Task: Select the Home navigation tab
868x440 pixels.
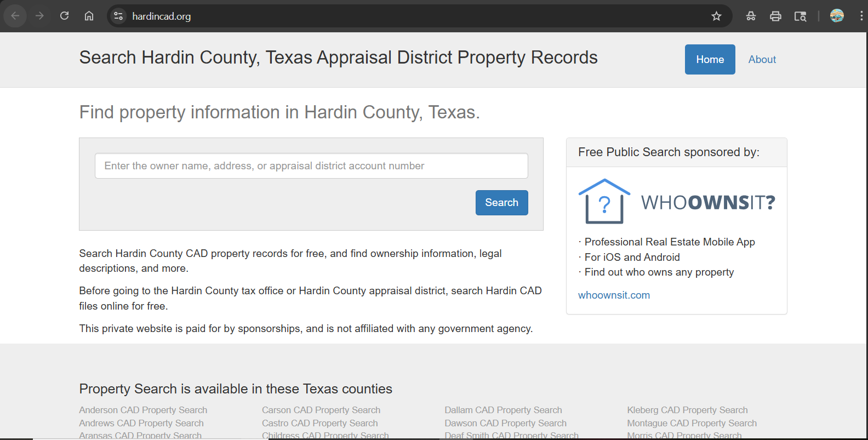Action: coord(710,59)
